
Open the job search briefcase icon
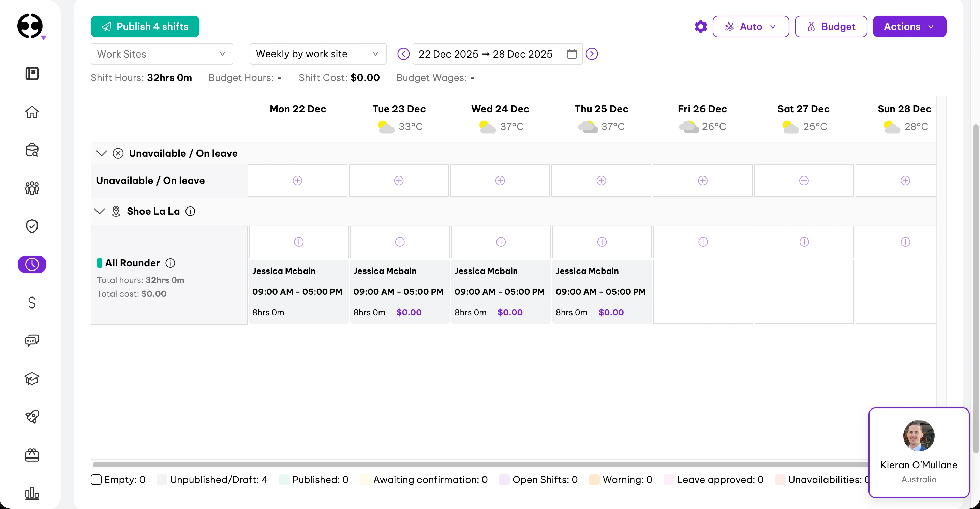click(32, 150)
